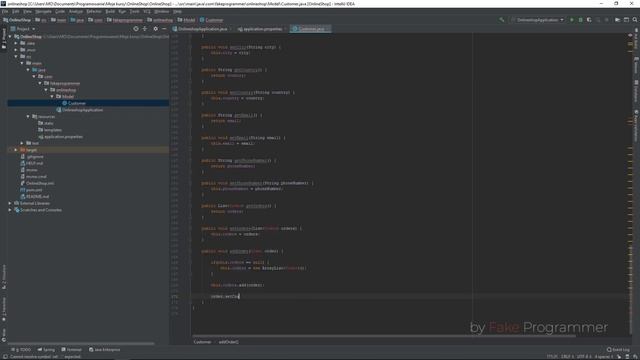The height and width of the screenshot is (360, 640).
Task: Run OnlineshopApplication with the green play icon
Action: click(571, 20)
